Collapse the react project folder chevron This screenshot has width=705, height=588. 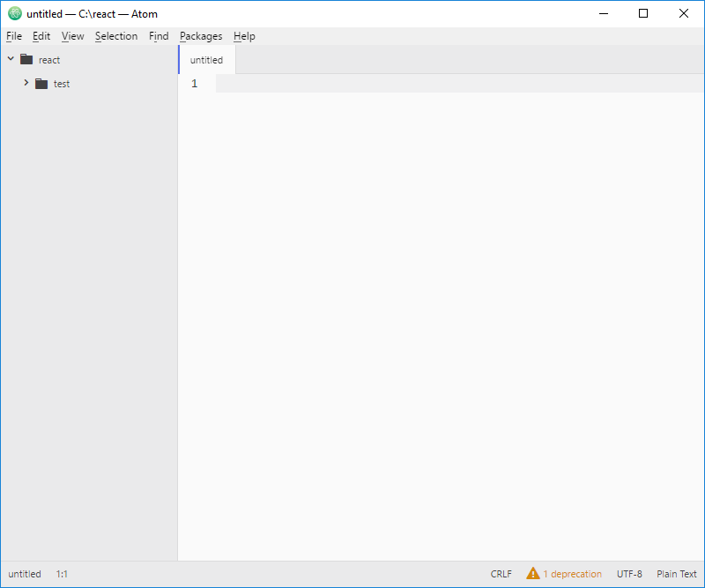pyautogui.click(x=11, y=59)
